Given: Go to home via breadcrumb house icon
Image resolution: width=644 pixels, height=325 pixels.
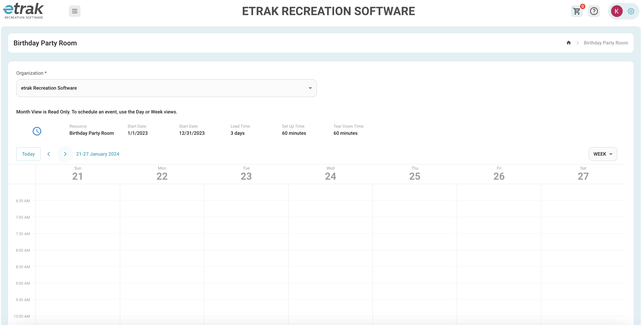Looking at the screenshot, I should click(568, 43).
